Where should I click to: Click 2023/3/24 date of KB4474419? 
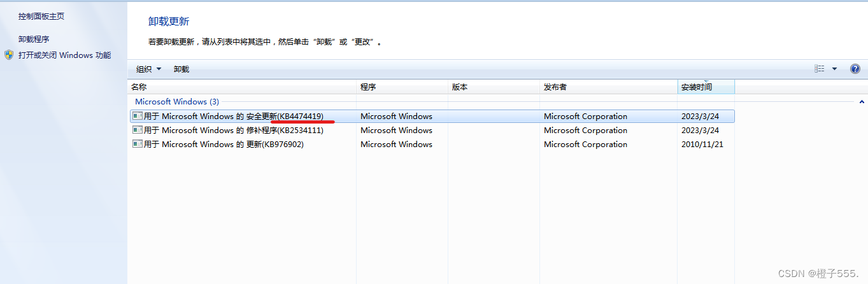click(700, 117)
